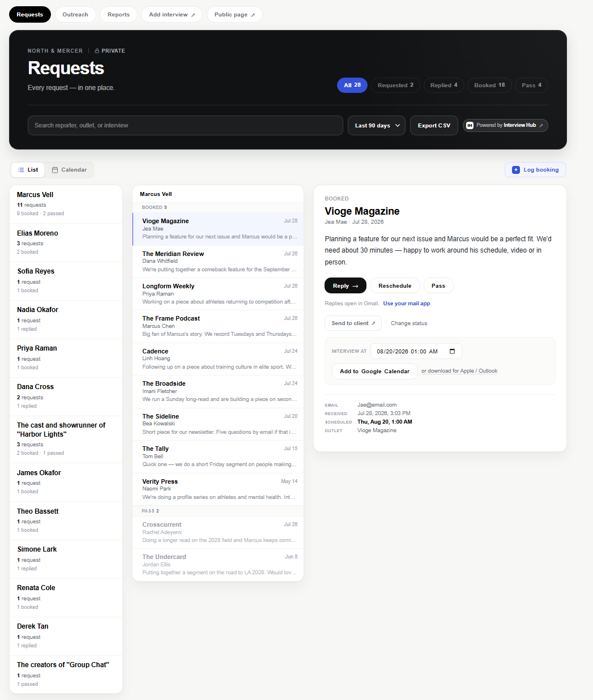Switch to List view

(x=28, y=170)
